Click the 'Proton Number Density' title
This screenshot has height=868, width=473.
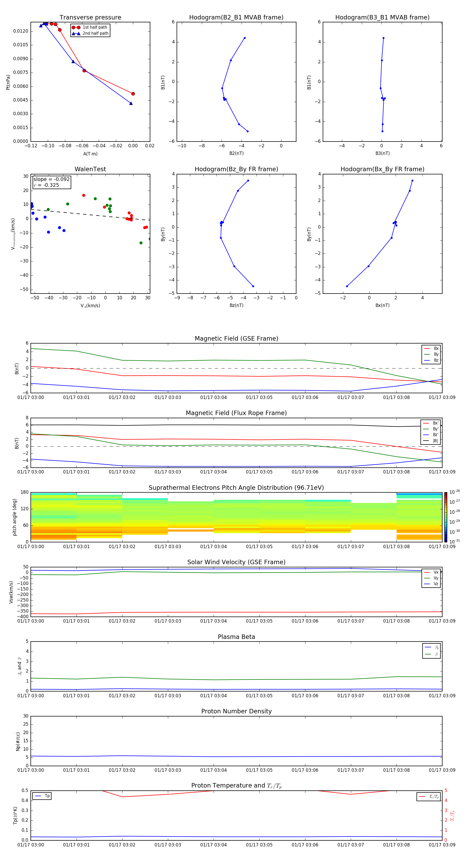(236, 711)
